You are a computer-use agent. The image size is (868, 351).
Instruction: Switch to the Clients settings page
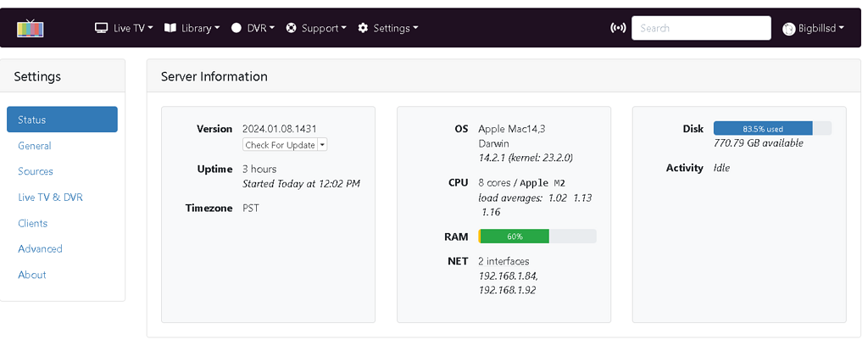click(33, 223)
